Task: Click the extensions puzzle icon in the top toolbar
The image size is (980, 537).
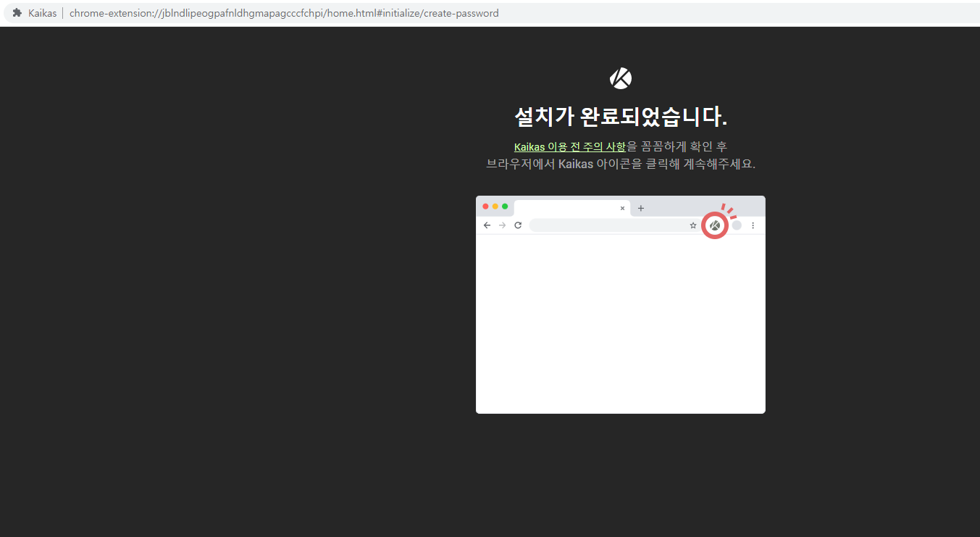Action: coord(16,12)
